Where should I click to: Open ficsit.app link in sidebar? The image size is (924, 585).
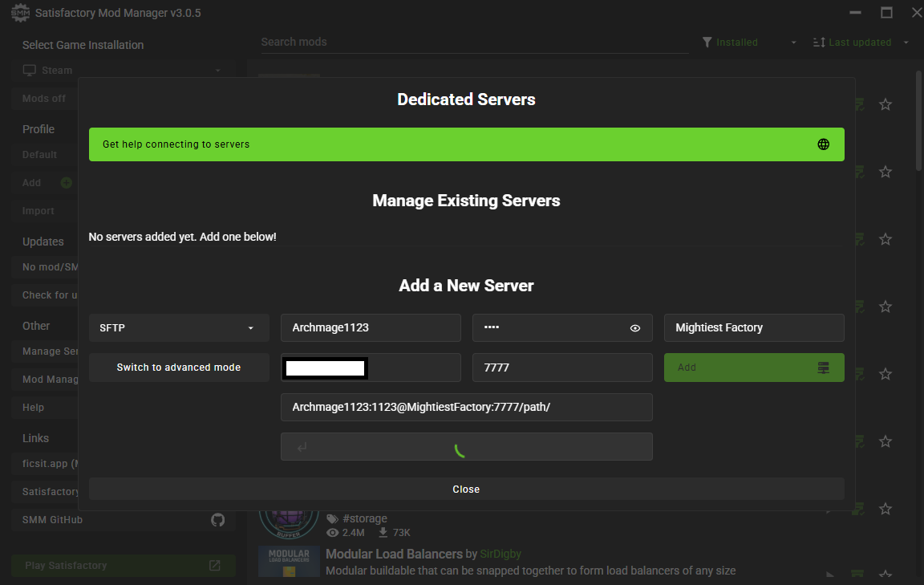(x=45, y=464)
